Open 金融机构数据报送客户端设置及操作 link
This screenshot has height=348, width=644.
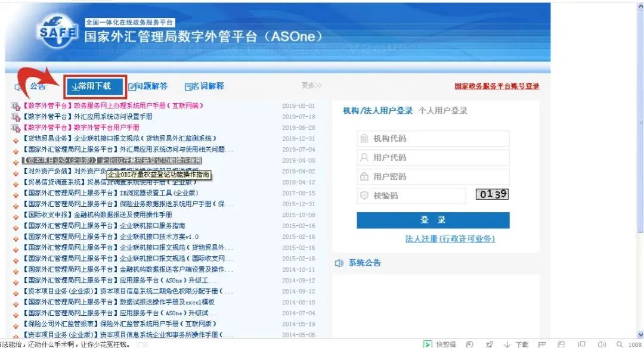pyautogui.click(x=177, y=269)
